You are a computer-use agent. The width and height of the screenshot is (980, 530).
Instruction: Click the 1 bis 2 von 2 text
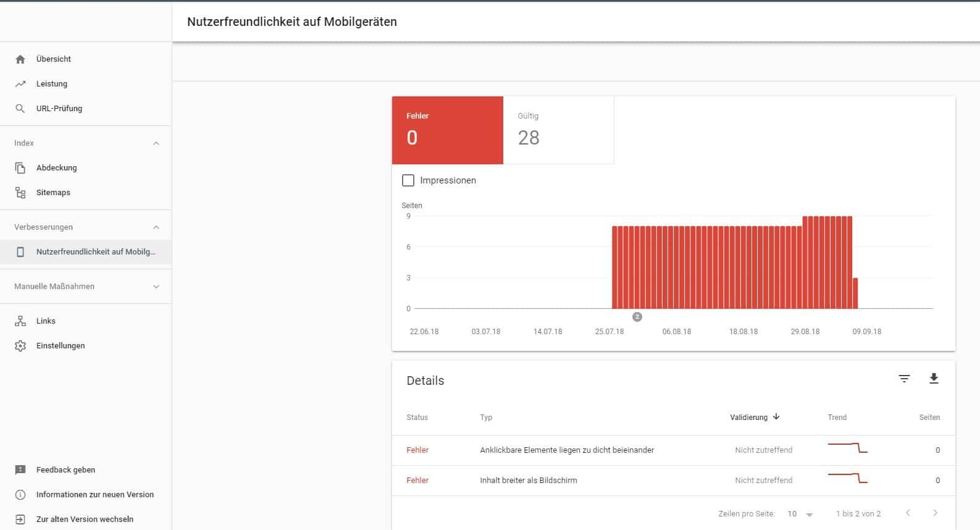(858, 514)
